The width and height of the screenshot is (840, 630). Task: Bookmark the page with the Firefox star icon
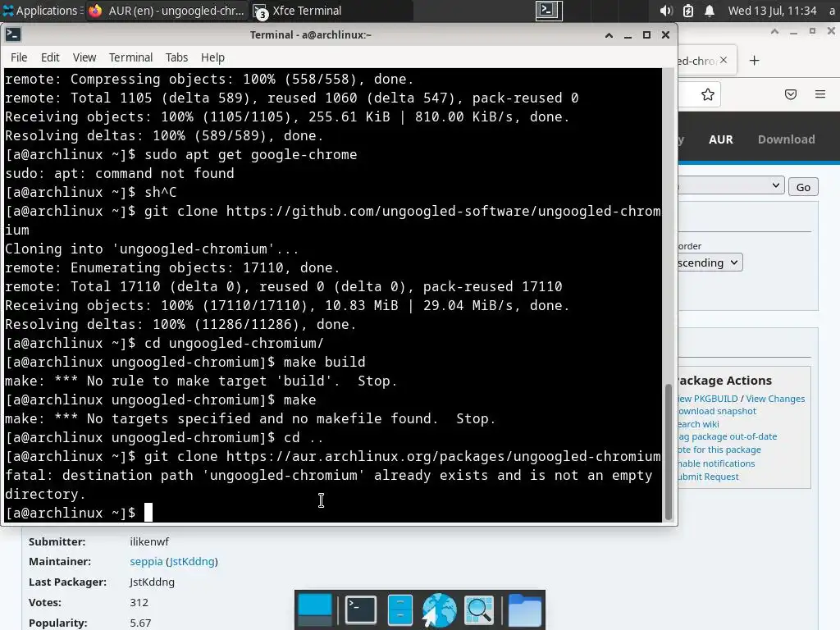coord(708,95)
